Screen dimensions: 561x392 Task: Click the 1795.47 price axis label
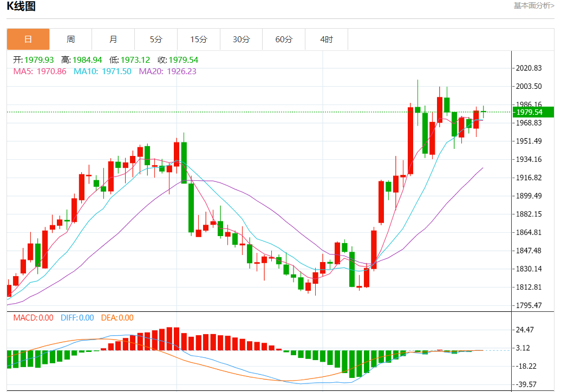point(529,305)
